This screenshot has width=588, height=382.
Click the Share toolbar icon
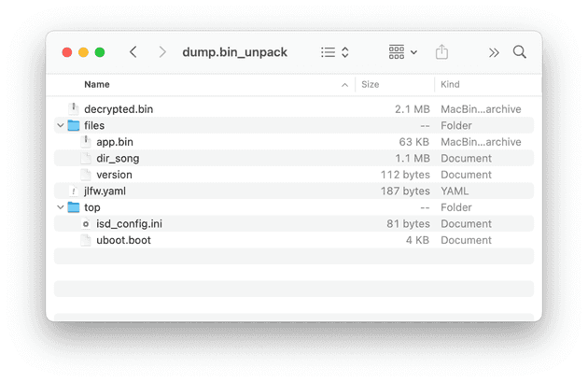(442, 52)
